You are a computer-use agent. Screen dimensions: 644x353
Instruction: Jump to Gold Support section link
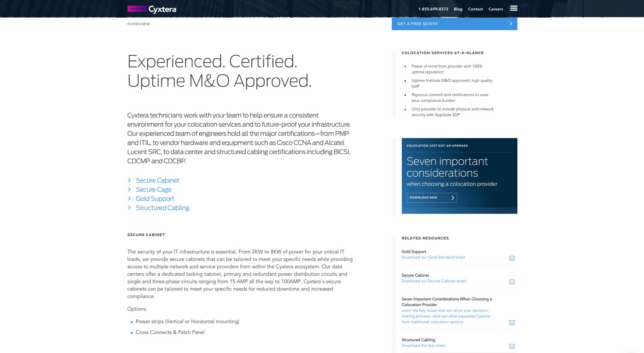[x=155, y=198]
